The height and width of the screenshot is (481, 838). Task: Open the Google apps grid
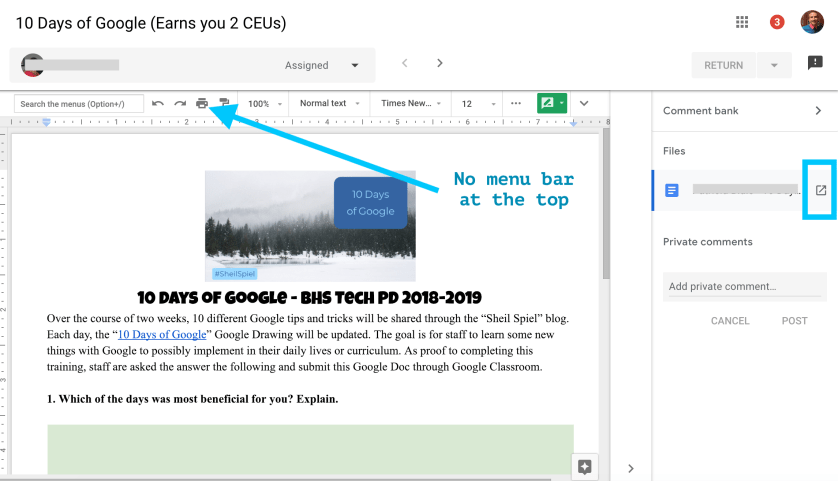(x=742, y=22)
